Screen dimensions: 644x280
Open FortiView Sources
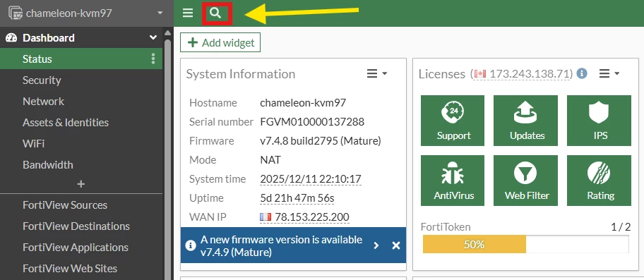click(x=81, y=205)
